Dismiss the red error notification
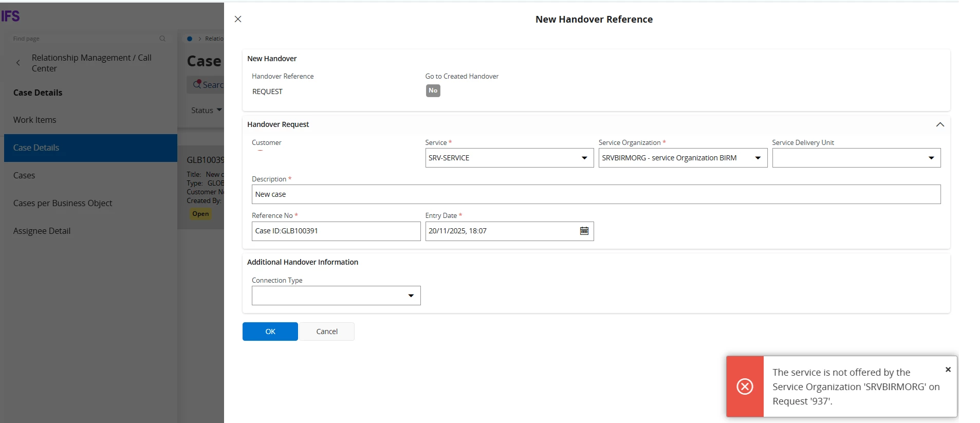980x423 pixels. click(x=948, y=370)
